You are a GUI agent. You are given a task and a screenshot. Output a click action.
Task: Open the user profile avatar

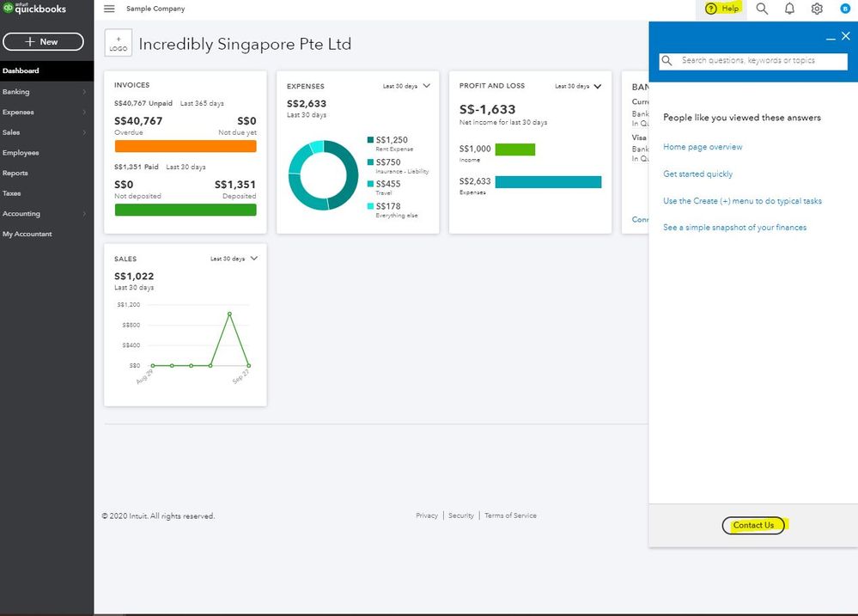click(845, 9)
